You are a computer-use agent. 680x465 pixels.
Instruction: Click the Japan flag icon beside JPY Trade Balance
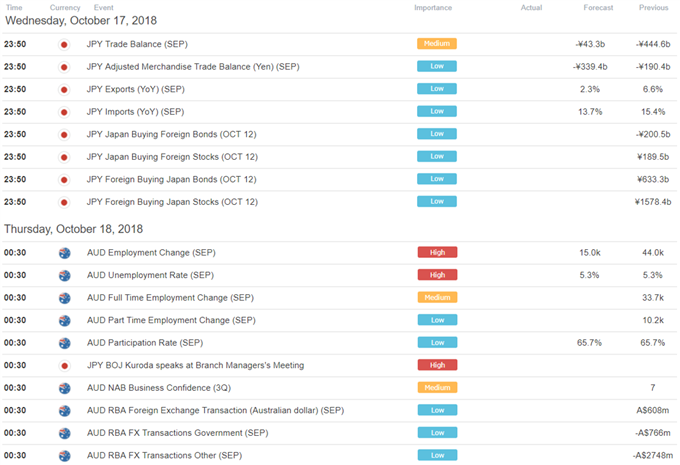64,45
